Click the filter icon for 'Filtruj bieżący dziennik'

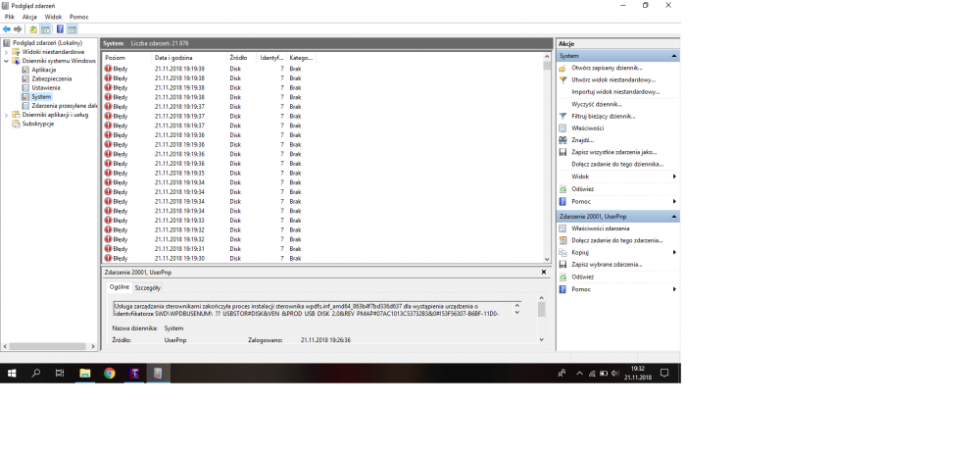pos(563,116)
